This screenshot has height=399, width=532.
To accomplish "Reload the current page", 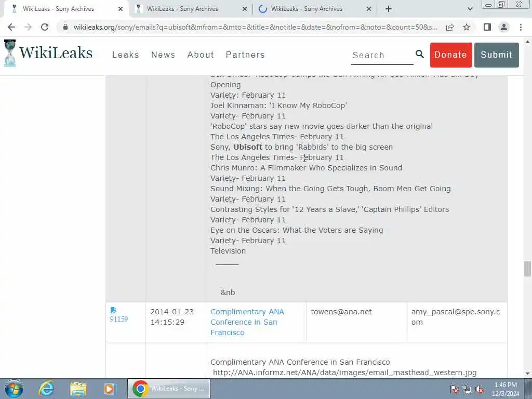I will click(45, 27).
